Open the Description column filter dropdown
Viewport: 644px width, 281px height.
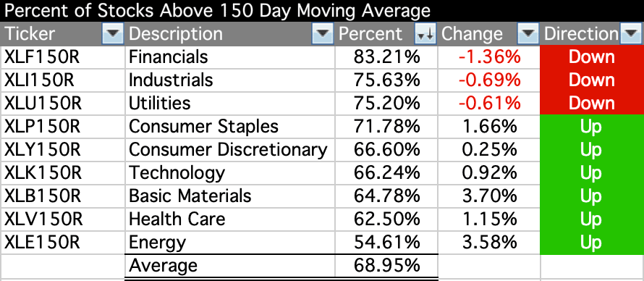[x=323, y=34]
